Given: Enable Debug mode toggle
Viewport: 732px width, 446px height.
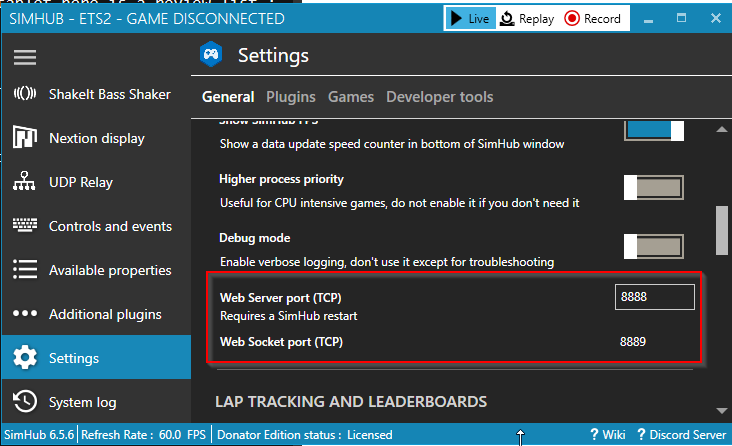Looking at the screenshot, I should (654, 246).
